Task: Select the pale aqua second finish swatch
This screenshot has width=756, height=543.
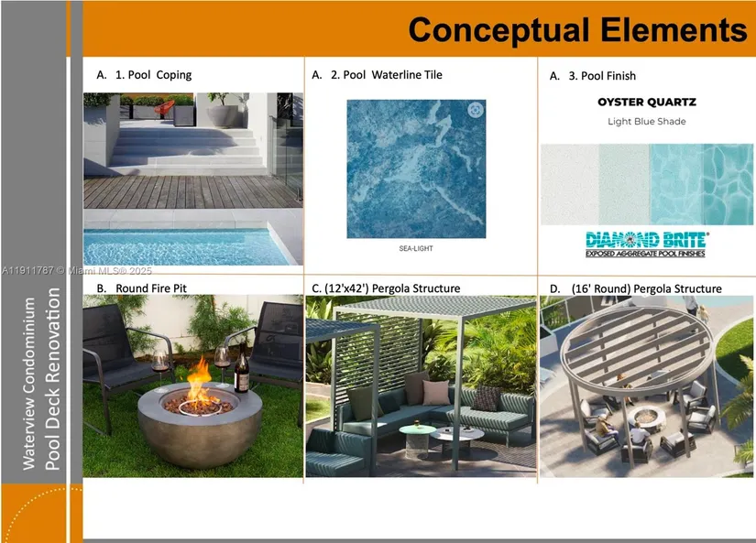Action: [x=623, y=184]
